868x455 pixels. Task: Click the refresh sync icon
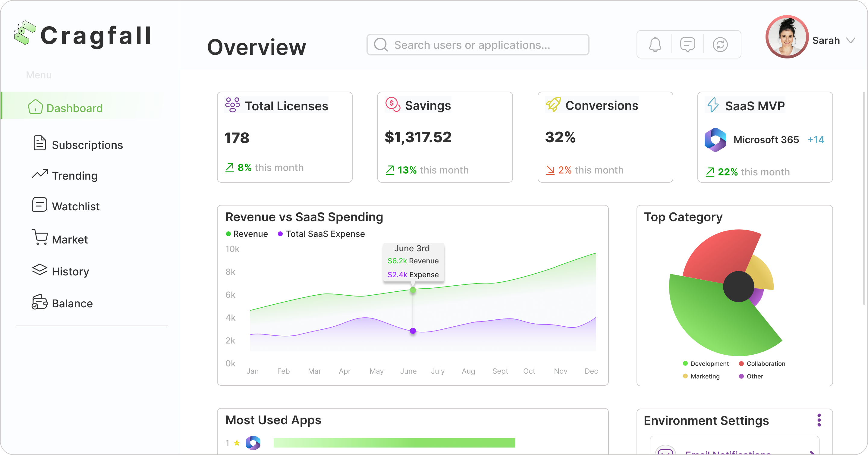[720, 44]
